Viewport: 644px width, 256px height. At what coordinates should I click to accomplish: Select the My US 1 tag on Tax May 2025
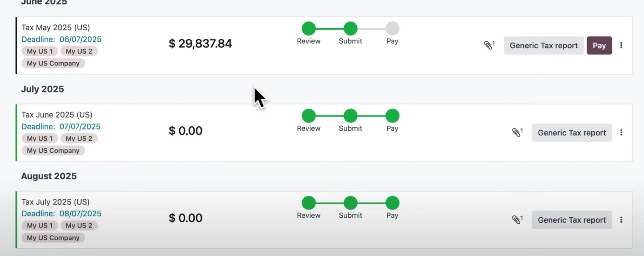40,51
